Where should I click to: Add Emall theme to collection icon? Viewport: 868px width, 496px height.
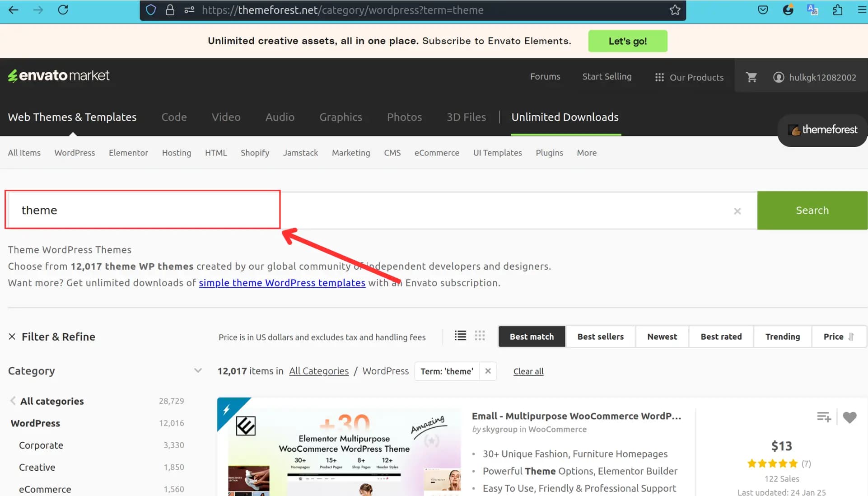pos(824,417)
